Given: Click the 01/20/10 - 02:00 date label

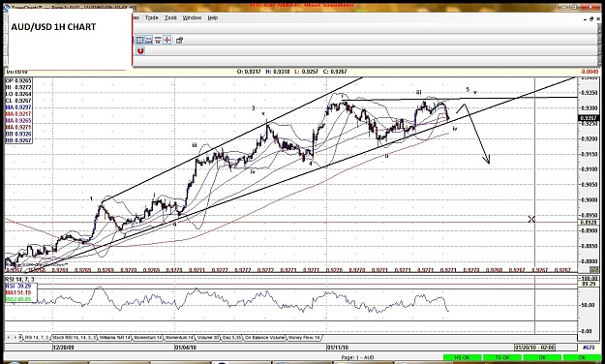Looking at the screenshot, I should click(535, 348).
